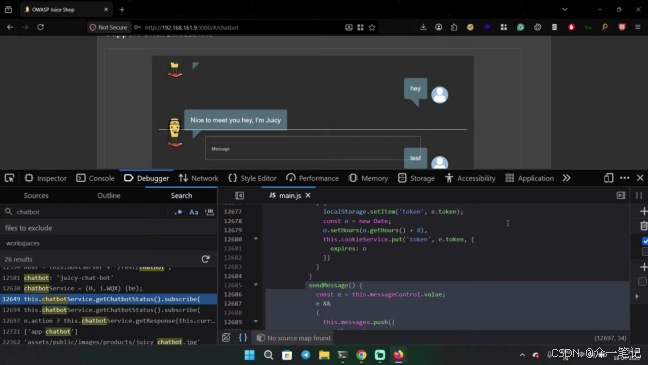Viewport: 648px width, 365px height.
Task: Open the Application tab
Action: 529,178
